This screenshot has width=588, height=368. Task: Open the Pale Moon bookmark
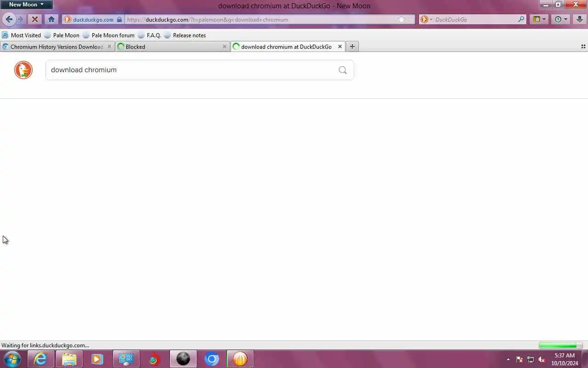click(62, 35)
